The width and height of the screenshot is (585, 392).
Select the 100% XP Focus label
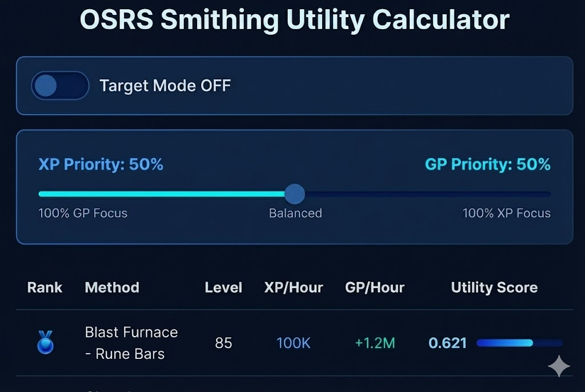click(x=506, y=213)
